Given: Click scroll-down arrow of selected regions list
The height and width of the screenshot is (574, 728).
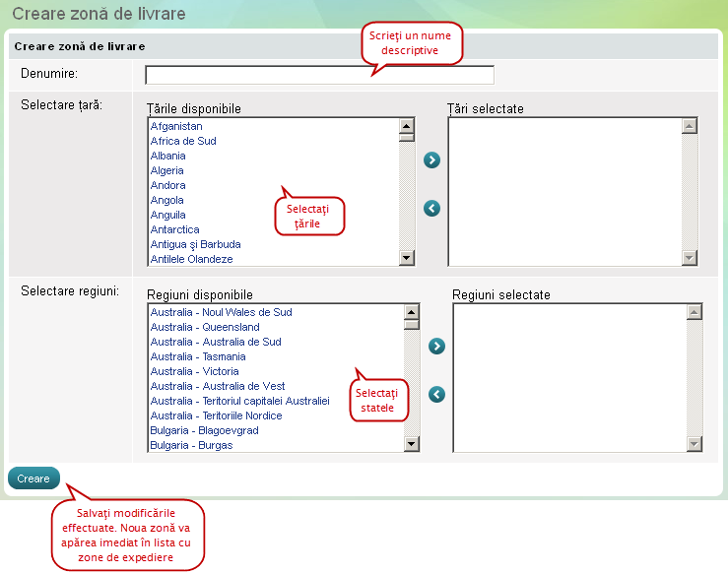Looking at the screenshot, I should coord(695,444).
